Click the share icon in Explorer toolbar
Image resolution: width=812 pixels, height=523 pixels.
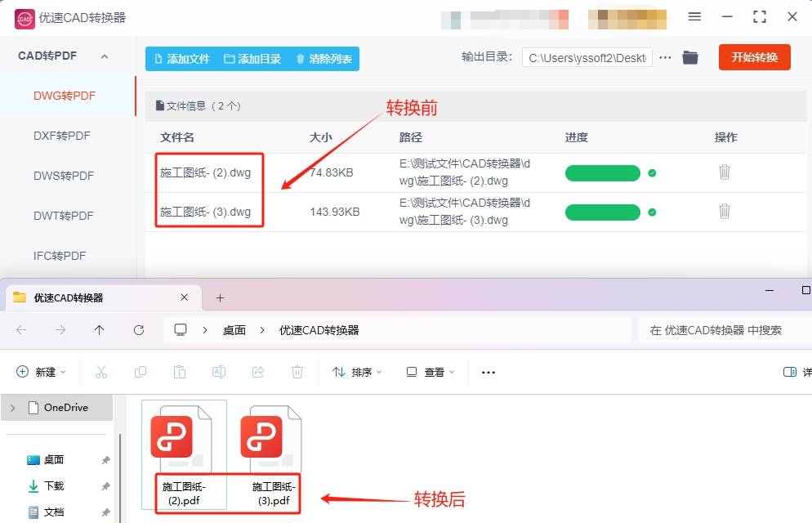(x=258, y=372)
